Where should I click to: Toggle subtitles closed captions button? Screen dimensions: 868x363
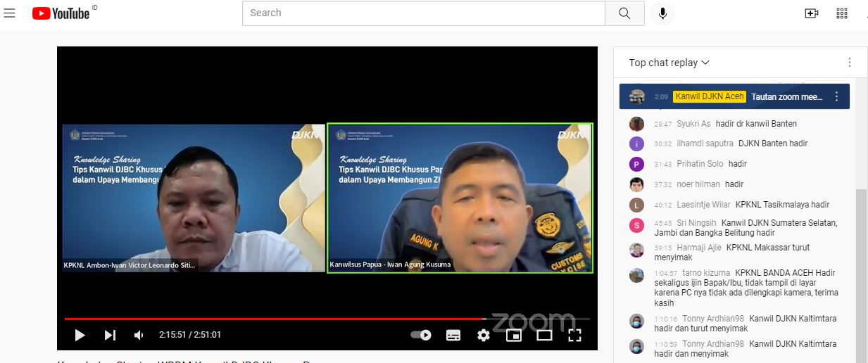click(453, 336)
